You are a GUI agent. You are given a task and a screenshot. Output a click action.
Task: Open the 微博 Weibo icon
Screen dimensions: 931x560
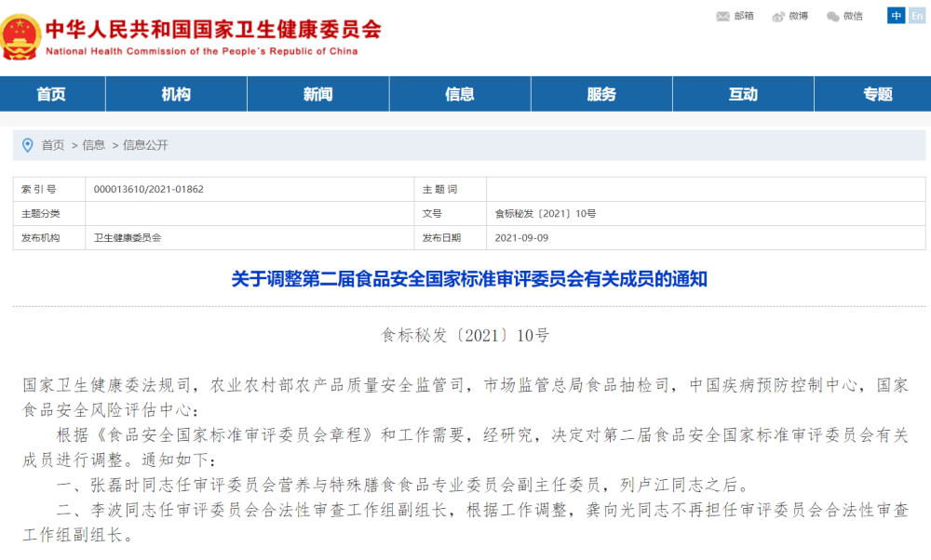(777, 17)
